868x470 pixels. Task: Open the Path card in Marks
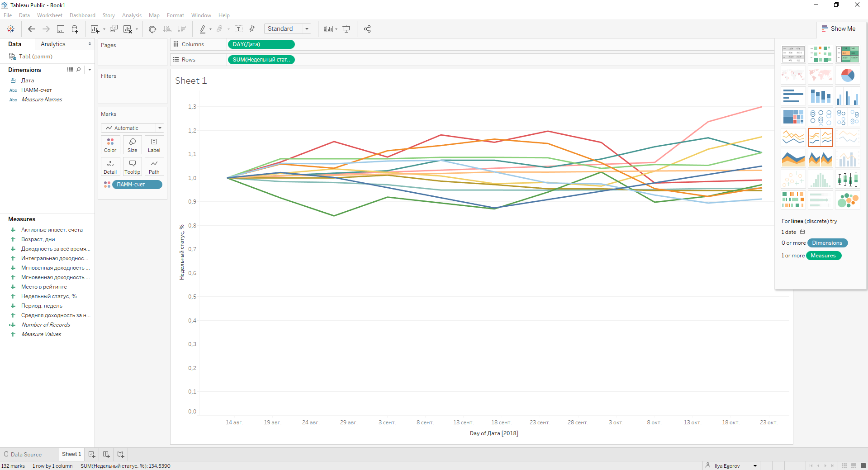click(x=154, y=167)
